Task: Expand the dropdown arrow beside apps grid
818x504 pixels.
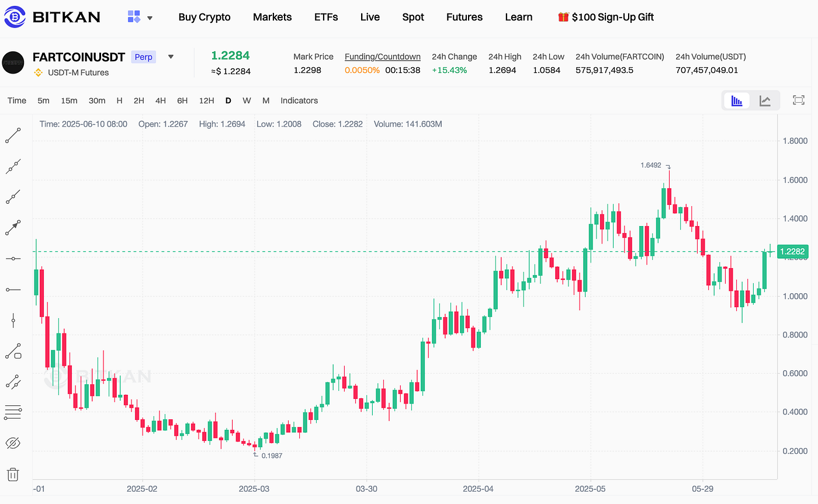Action: point(150,18)
